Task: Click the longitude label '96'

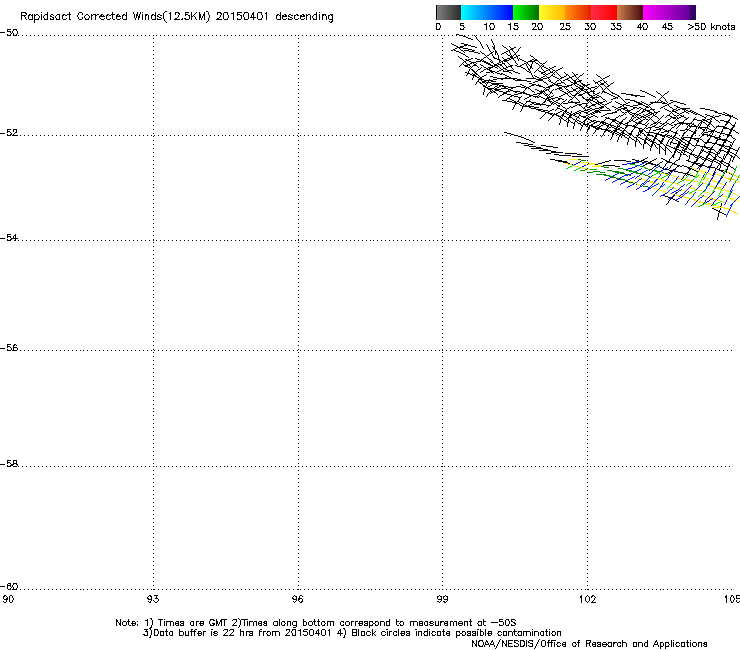Action: point(298,599)
